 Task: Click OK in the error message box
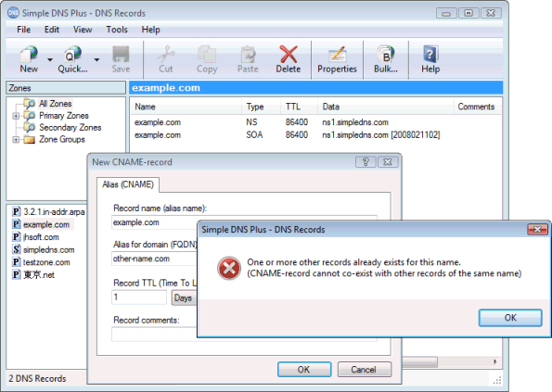pos(510,318)
